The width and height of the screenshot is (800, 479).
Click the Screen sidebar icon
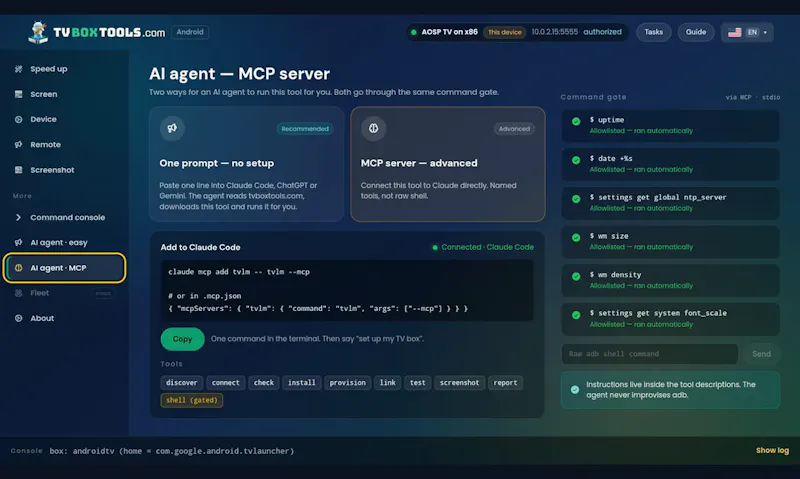coord(18,94)
